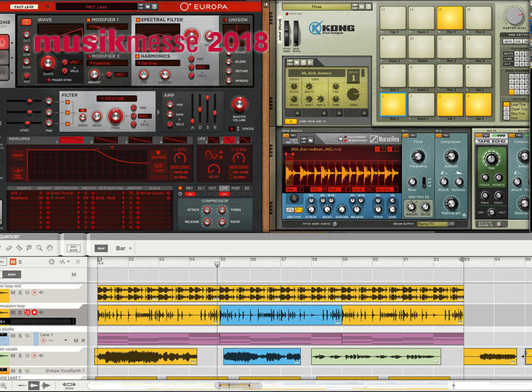Click the sequencer horizontal scrollbar handle
The image size is (532, 392).
[238, 385]
